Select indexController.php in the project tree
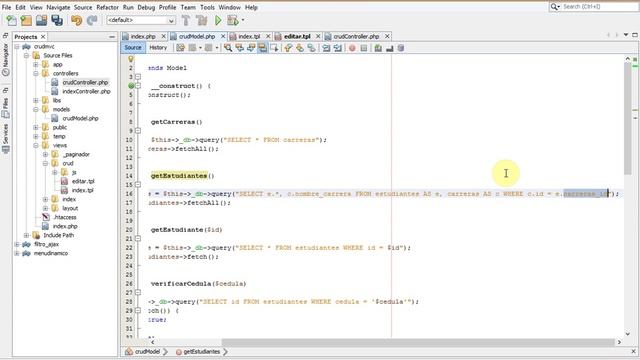Image resolution: width=640 pixels, height=360 pixels. pos(86,91)
